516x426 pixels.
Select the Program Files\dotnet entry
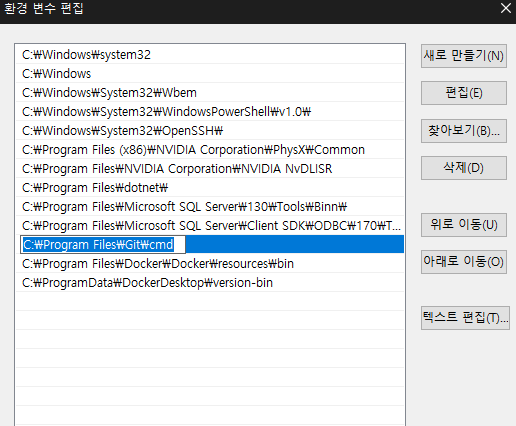(x=210, y=187)
